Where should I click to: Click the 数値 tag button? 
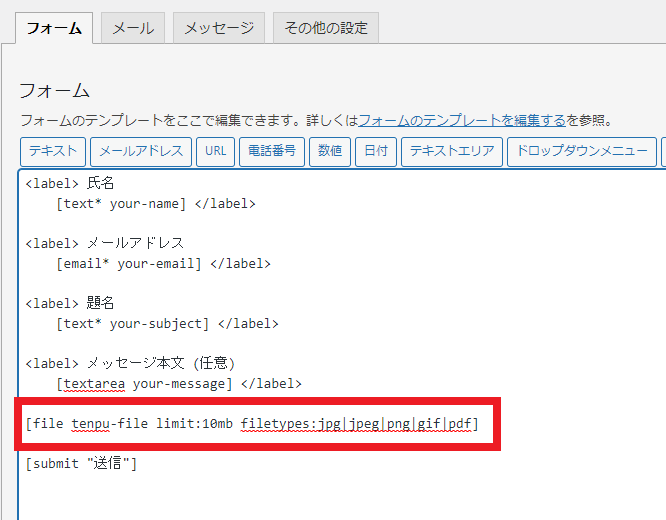pos(329,152)
